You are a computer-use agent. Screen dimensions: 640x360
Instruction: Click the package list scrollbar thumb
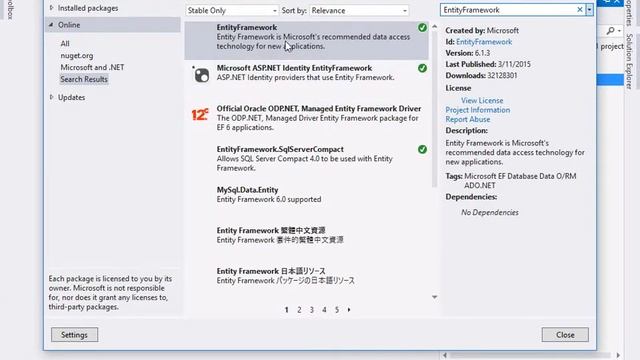(435, 110)
